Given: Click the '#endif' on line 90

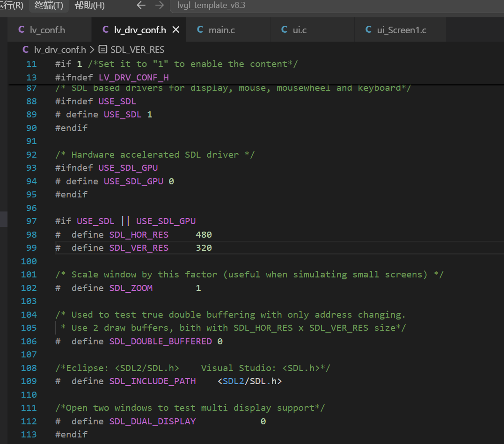Looking at the screenshot, I should (x=71, y=128).
